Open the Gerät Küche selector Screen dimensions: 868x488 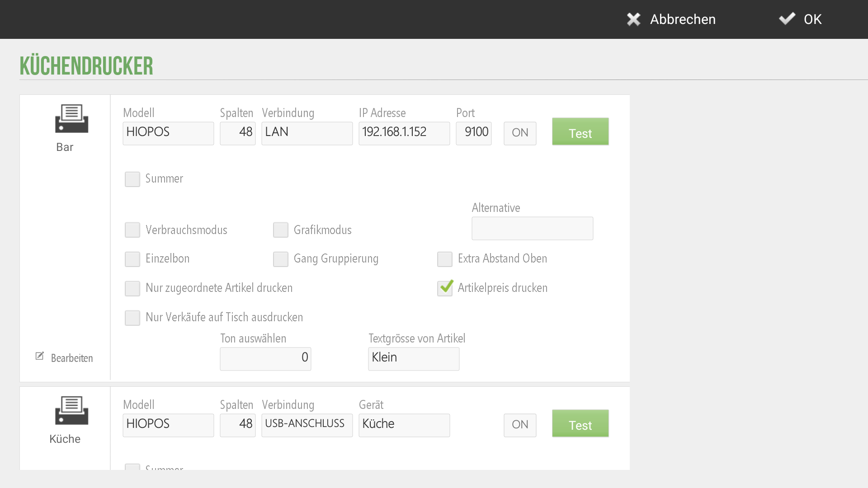(404, 425)
